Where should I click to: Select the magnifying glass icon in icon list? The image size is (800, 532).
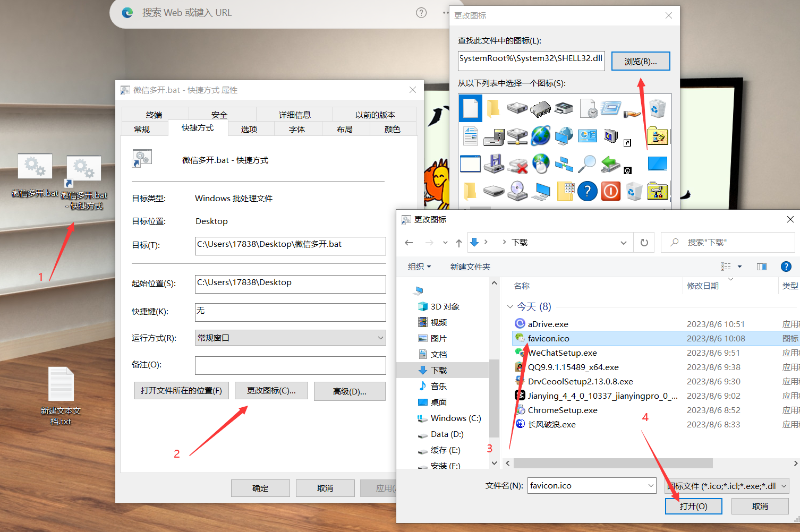588,164
